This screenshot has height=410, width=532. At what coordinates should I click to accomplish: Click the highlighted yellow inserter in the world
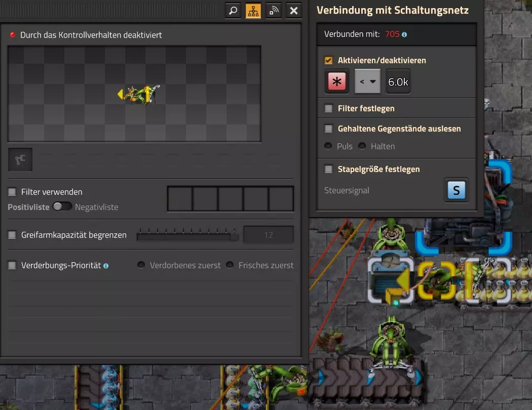pos(436,280)
